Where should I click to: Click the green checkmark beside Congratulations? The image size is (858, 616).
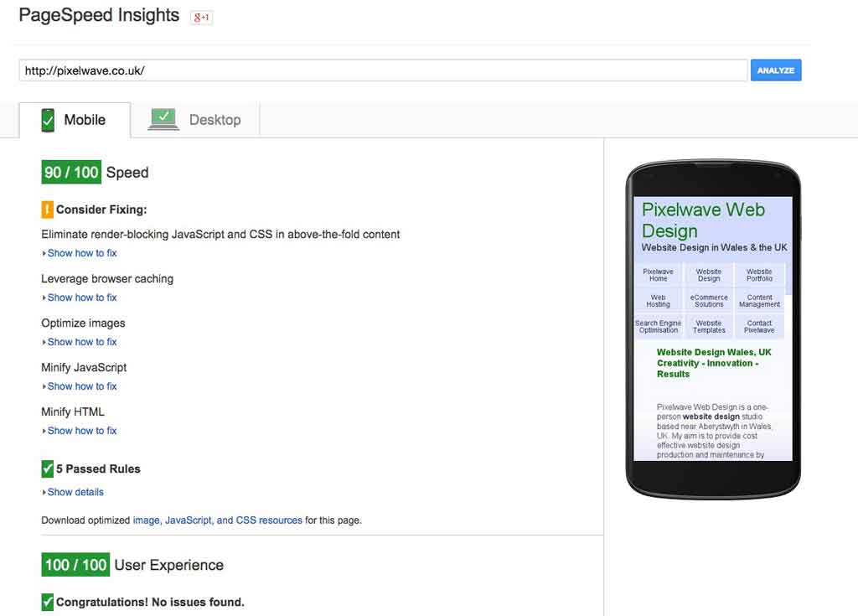pyautogui.click(x=47, y=602)
